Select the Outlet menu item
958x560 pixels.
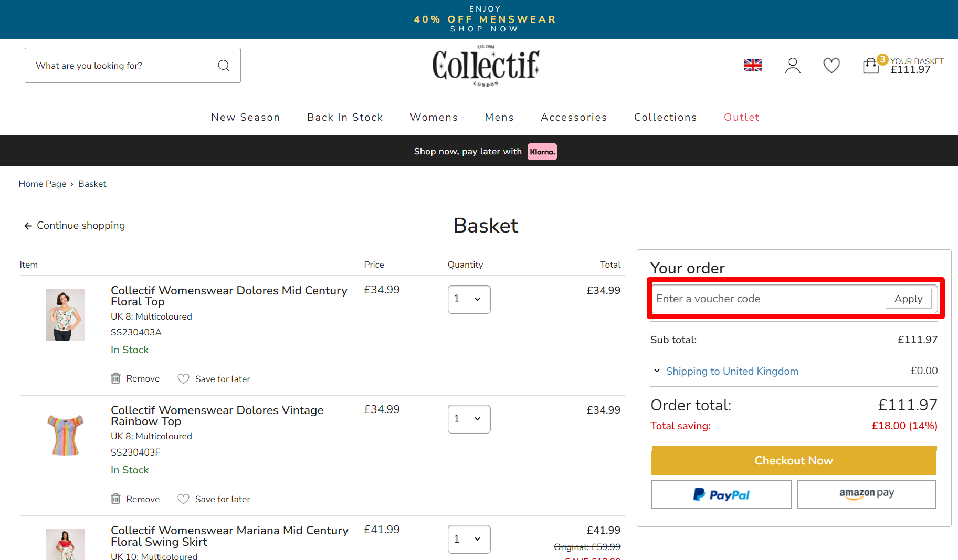741,117
